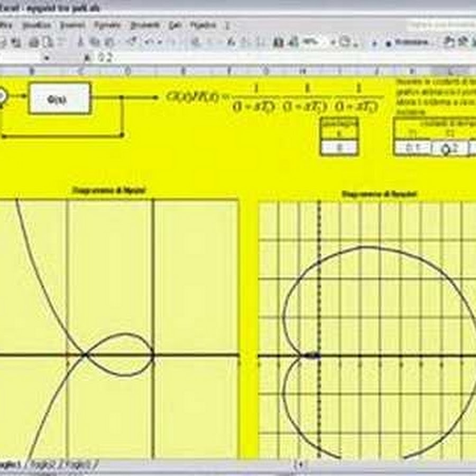Click the horizontal scrollbar left arrow
The height and width of the screenshot is (476, 476).
[300, 464]
